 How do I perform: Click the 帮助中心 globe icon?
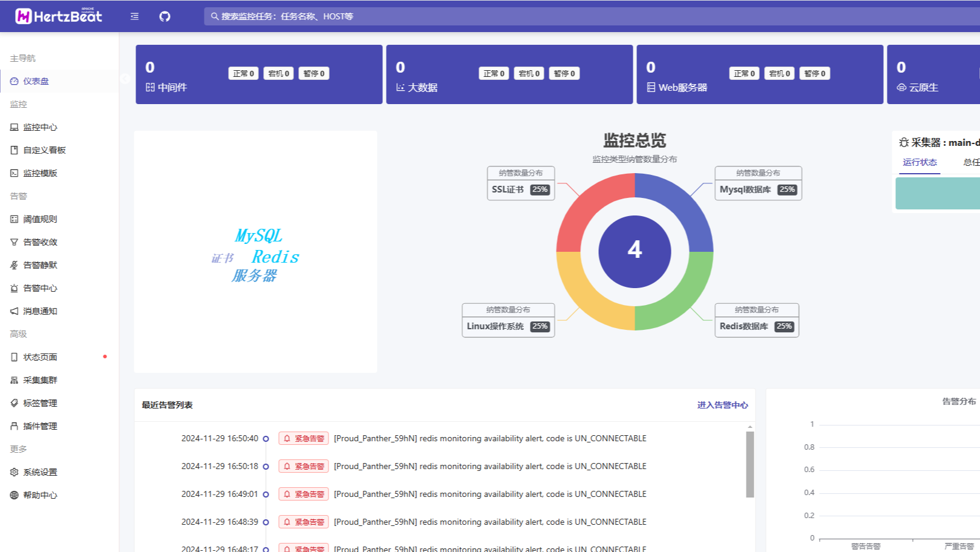tap(14, 495)
